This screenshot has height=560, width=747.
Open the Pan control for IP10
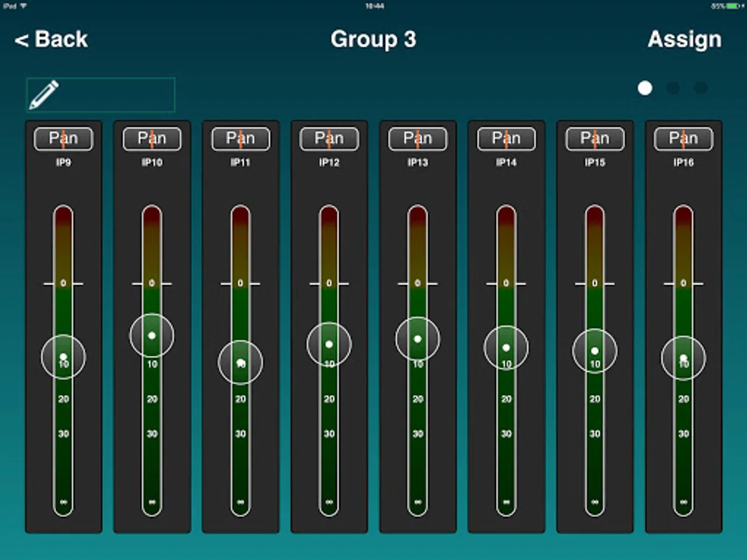[152, 139]
